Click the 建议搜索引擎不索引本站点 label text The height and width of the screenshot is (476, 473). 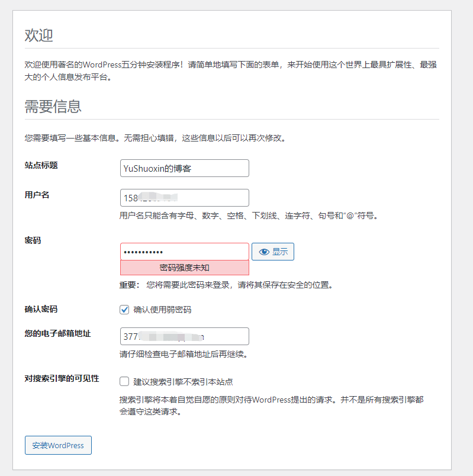pos(187,382)
